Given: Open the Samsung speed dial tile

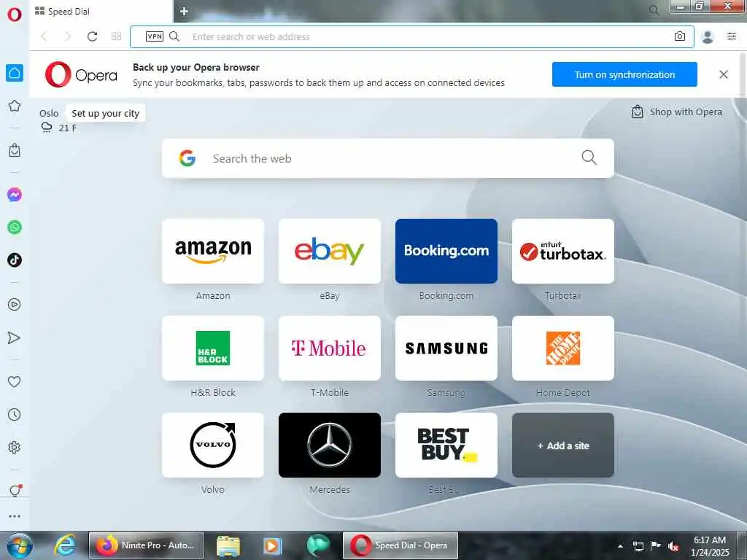Looking at the screenshot, I should (446, 348).
